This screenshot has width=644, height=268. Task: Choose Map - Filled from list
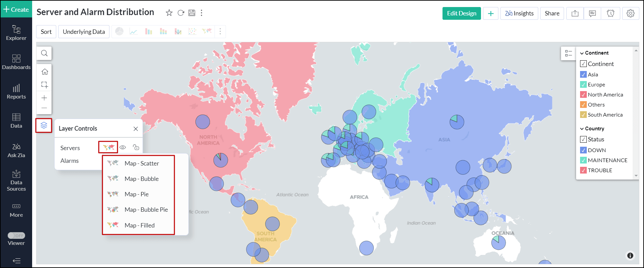tap(139, 225)
